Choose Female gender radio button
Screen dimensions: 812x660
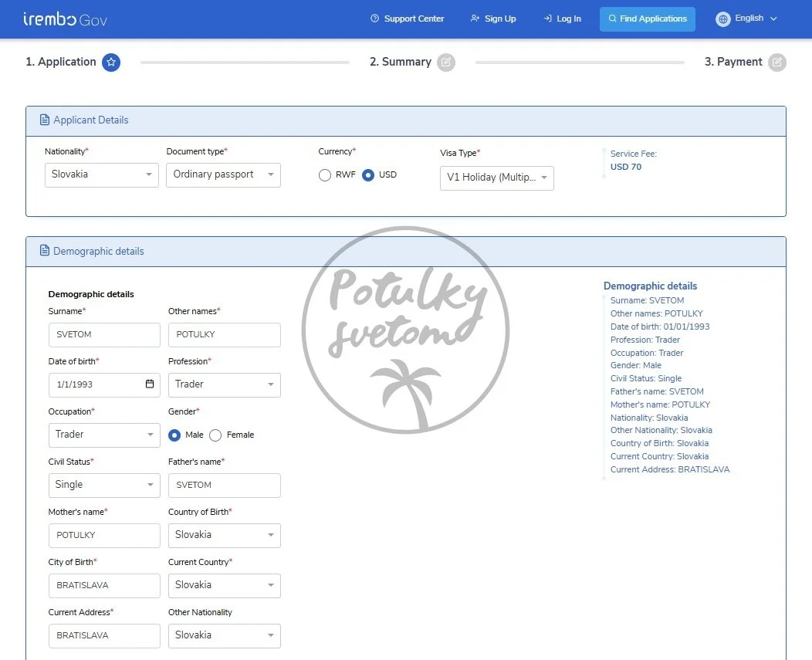tap(215, 435)
